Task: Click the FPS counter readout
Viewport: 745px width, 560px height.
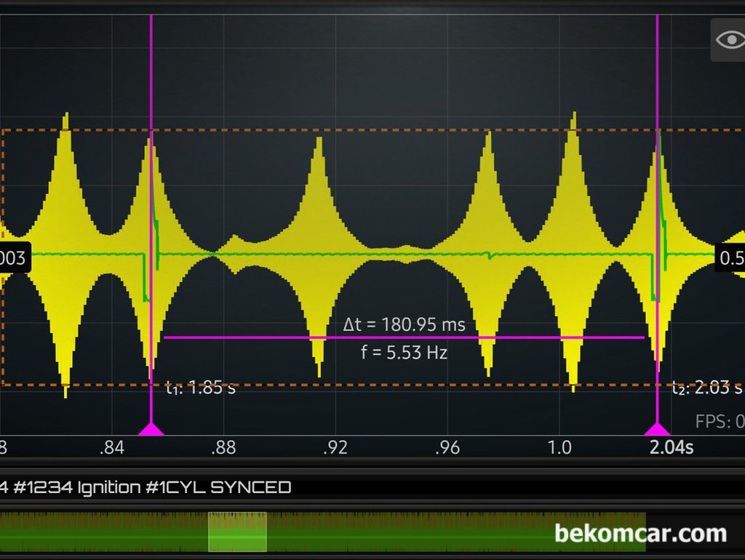Action: coord(720,422)
